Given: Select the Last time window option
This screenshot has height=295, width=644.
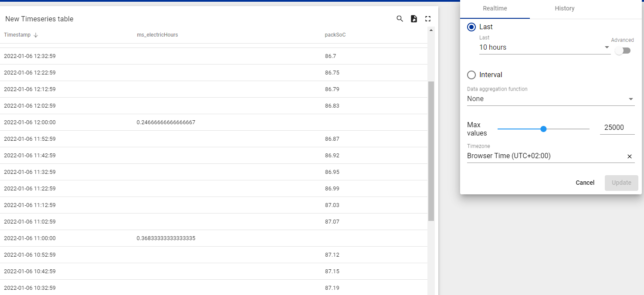Looking at the screenshot, I should [x=471, y=27].
